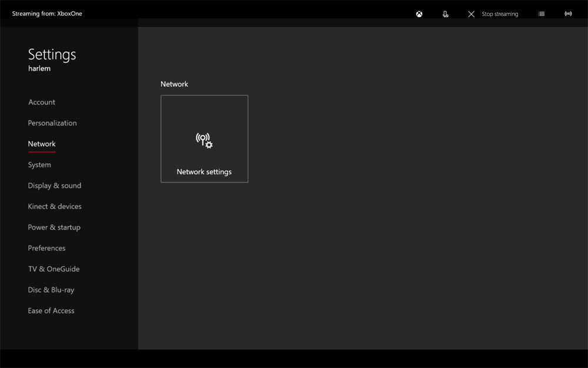Open System settings
The image size is (588, 368).
click(39, 164)
